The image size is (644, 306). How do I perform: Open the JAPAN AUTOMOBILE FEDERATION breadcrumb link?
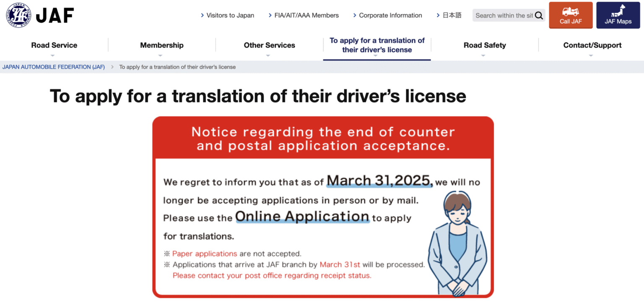(x=53, y=67)
